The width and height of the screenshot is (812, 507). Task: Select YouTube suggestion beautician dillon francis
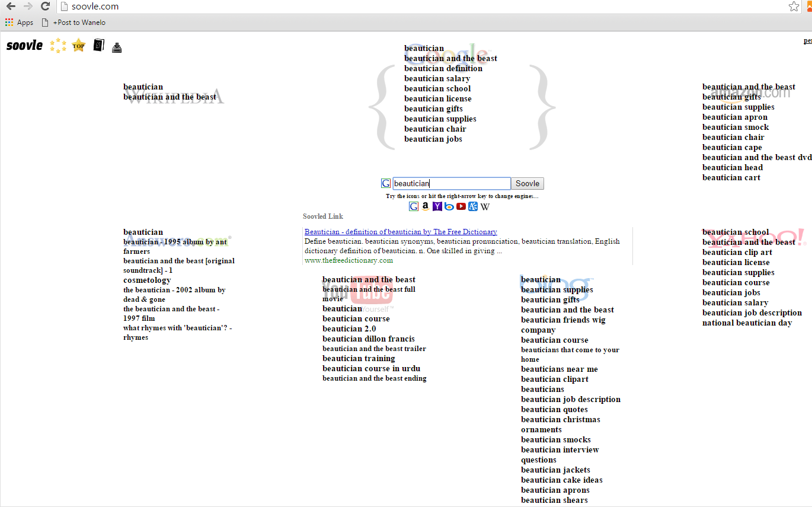point(369,339)
